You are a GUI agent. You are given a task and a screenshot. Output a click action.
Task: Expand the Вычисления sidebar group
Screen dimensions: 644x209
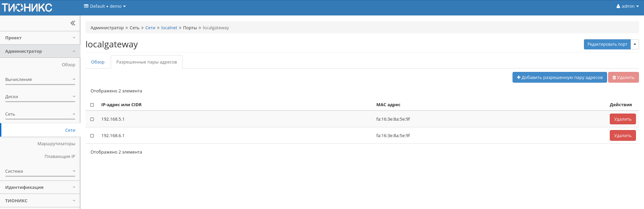[40, 80]
